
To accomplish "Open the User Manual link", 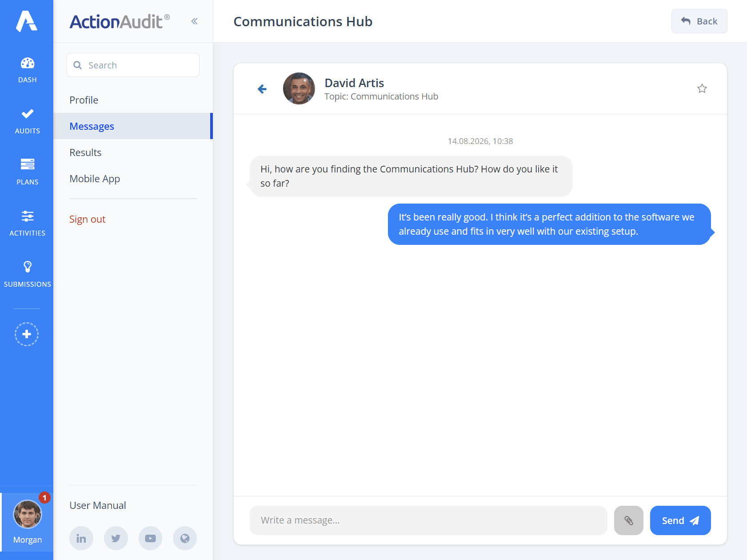I will [x=98, y=505].
